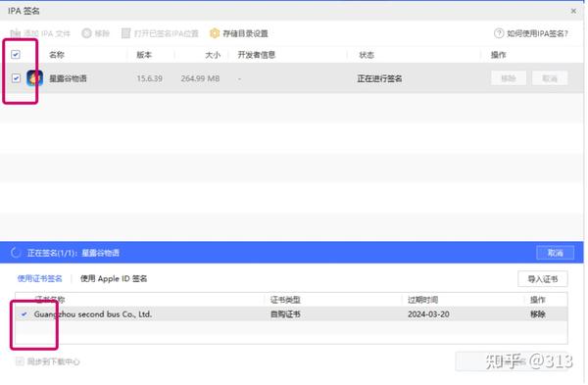Image resolution: width=588 pixels, height=385 pixels.
Task: Click the checkmark beside Guangzhou certificate
Action: (x=24, y=314)
